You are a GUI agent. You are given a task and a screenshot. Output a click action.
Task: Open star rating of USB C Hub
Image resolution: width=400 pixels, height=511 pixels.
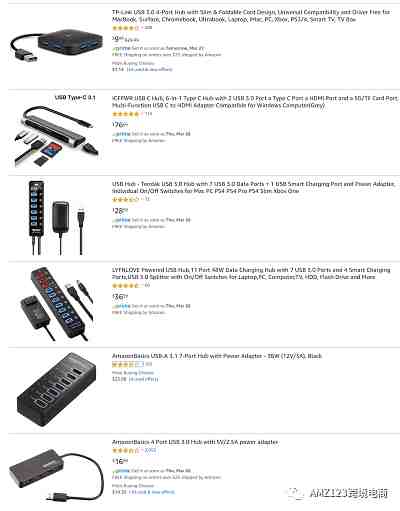click(x=125, y=114)
